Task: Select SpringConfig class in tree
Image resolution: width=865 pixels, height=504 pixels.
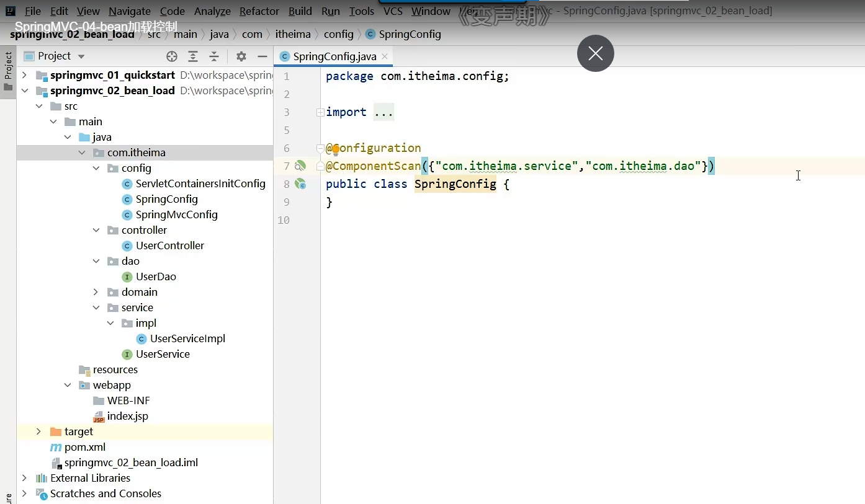Action: 166,199
